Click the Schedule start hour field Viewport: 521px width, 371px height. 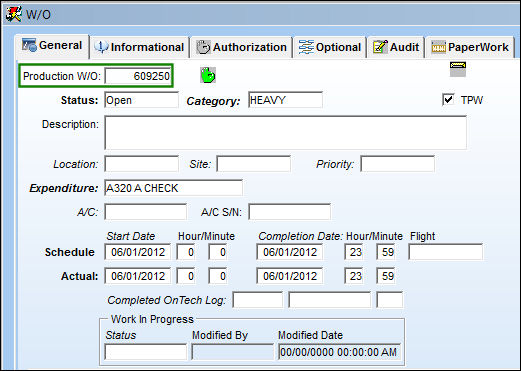pos(186,252)
